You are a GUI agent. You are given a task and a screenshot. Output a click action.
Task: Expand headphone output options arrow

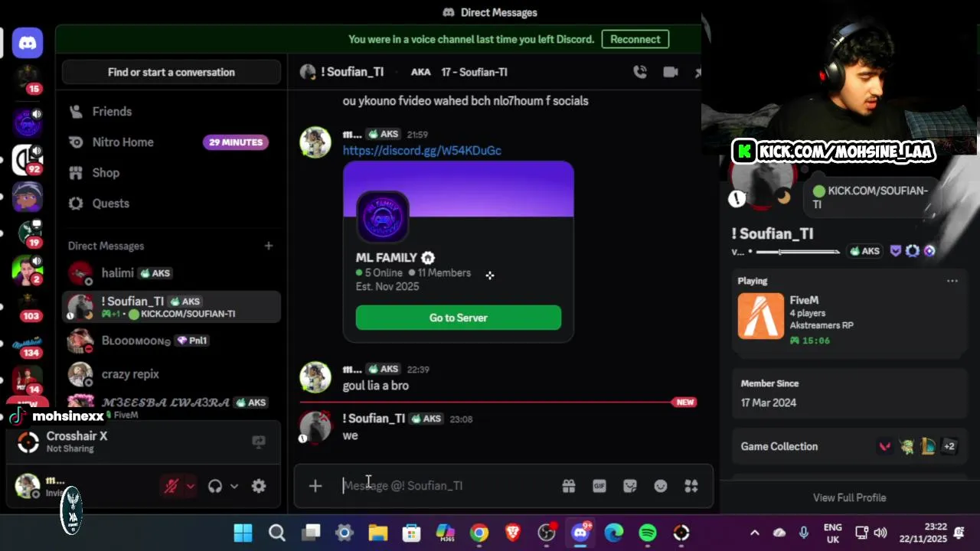(234, 486)
